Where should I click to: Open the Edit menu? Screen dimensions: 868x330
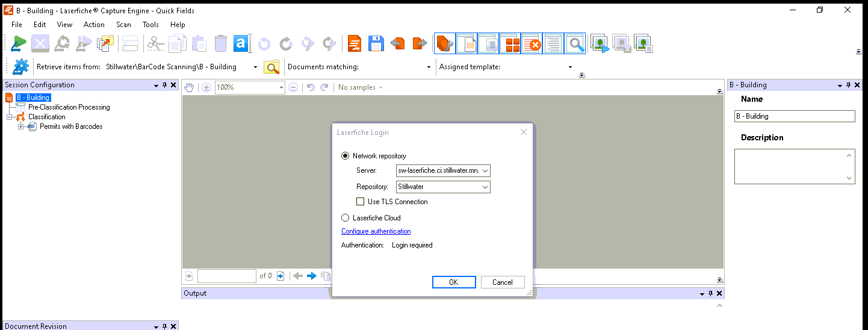tap(40, 25)
